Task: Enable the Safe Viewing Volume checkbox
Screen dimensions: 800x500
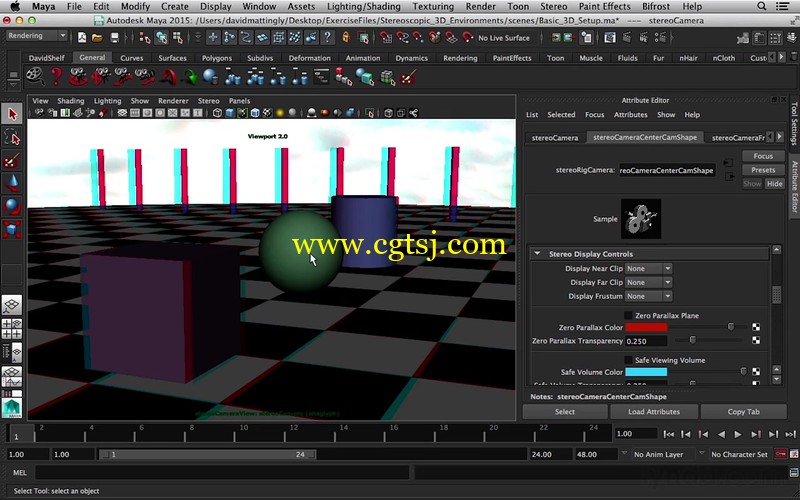Action: 628,360
